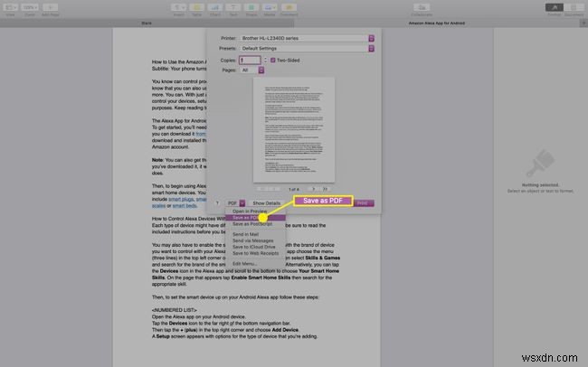This screenshot has width=588, height=367.
Task: Click the 'Nothing selected.' text in sidebar
Action: click(x=540, y=185)
